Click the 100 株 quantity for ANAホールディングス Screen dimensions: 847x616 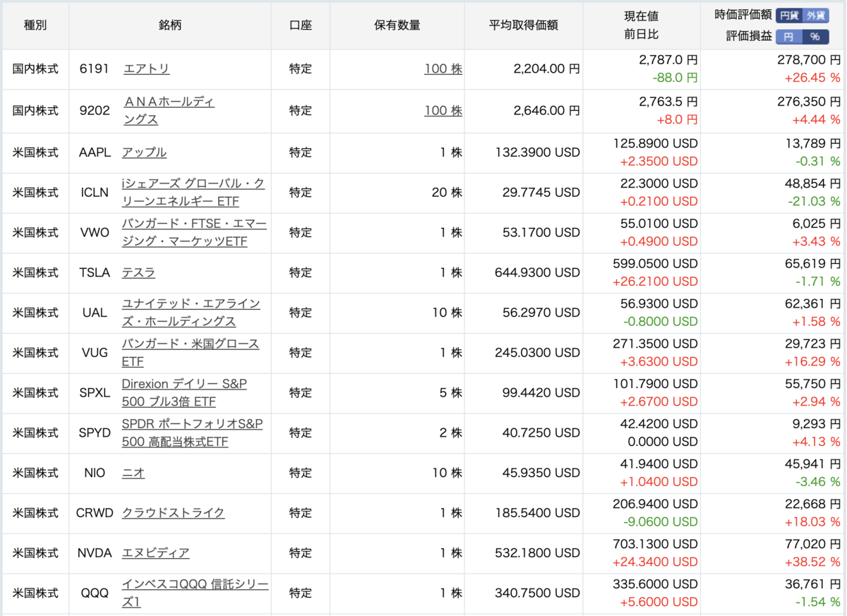click(x=443, y=111)
